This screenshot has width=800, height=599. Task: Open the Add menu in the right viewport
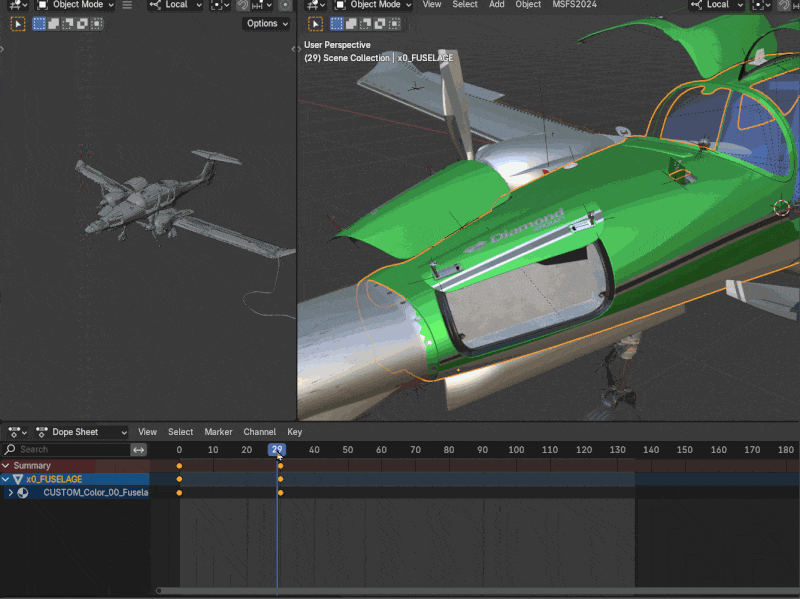[x=498, y=5]
